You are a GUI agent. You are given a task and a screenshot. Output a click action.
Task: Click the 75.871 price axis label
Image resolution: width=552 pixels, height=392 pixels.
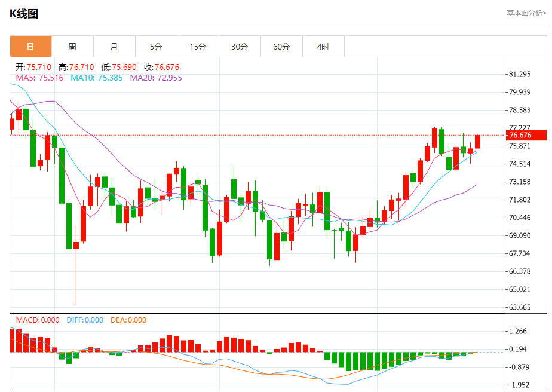tap(520, 146)
